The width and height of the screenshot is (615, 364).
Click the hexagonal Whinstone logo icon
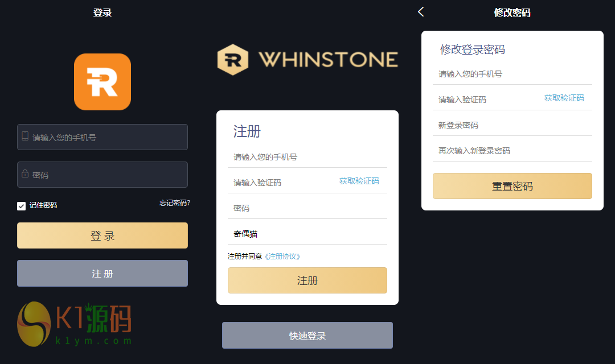point(232,60)
